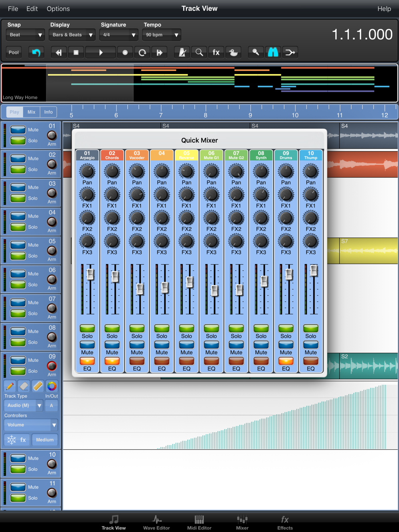
Task: Toggle EQ on 03 Vocoder channel
Action: 137,361
